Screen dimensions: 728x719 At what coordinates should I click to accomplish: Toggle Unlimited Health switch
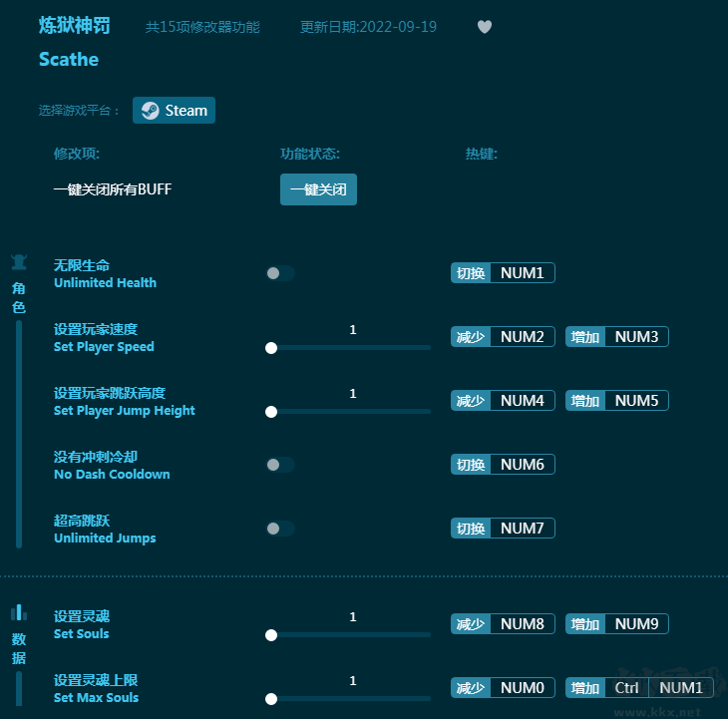coord(280,273)
